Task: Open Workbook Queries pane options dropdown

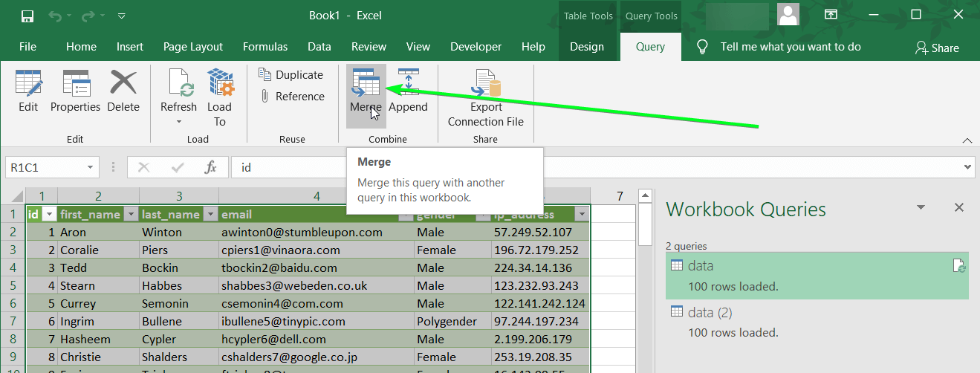Action: pos(921,208)
